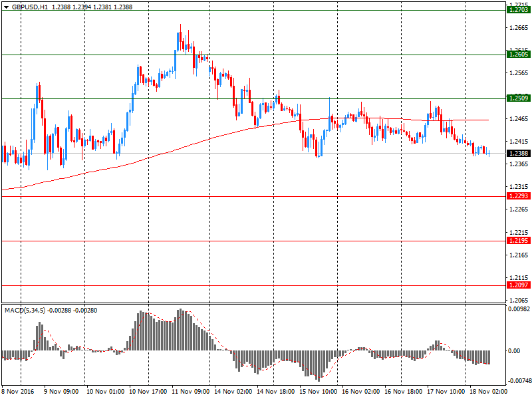
Task: Select the 1.2165 price scale value
Action: (519, 255)
